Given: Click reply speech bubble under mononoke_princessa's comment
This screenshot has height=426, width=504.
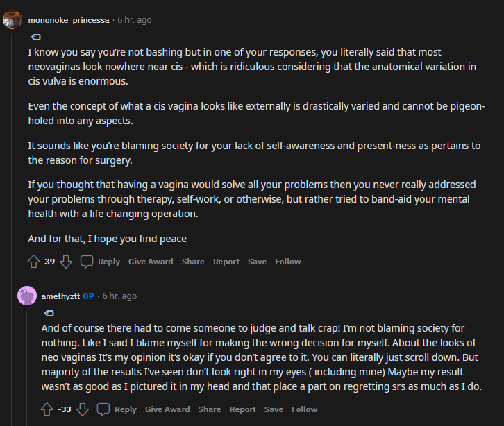Looking at the screenshot, I should [x=87, y=262].
